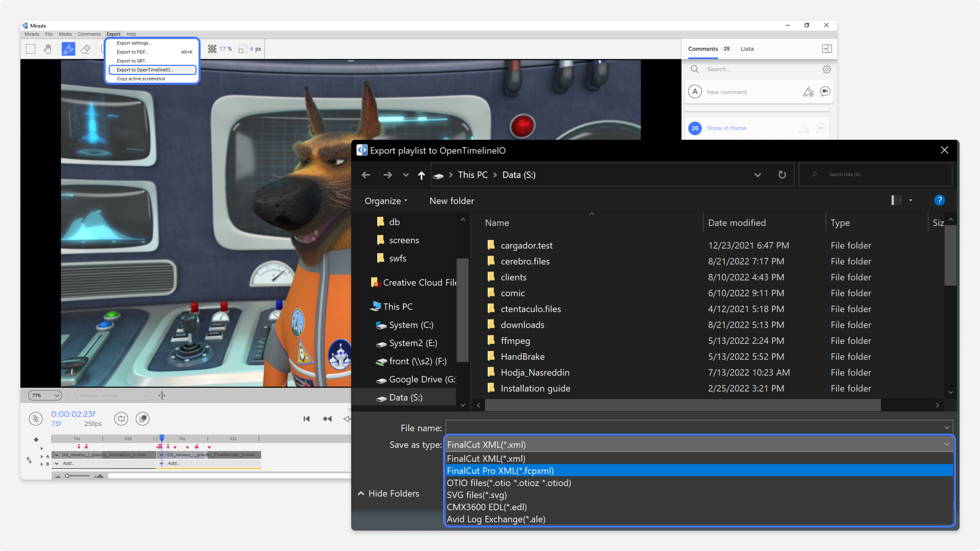Add video comment in New comment box
Image resolution: width=980 pixels, height=551 pixels.
coord(825,91)
